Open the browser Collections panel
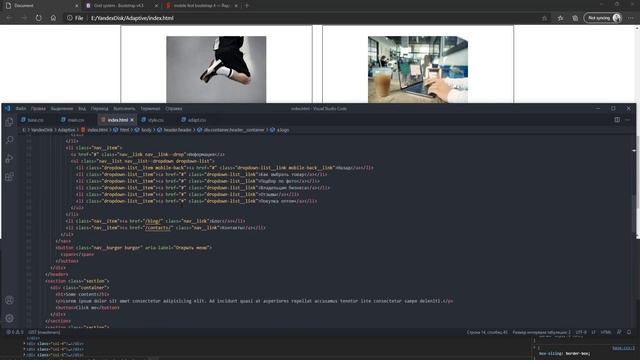640x360 pixels. point(575,18)
